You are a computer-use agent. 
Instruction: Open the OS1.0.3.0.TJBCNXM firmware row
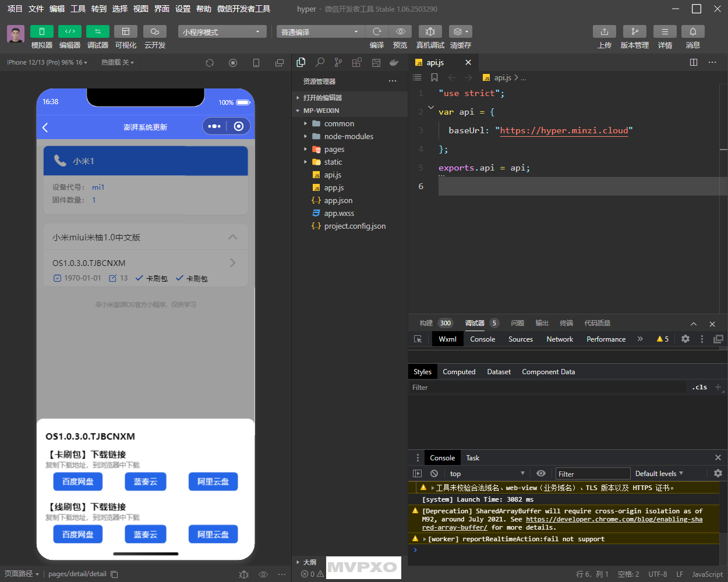point(146,269)
